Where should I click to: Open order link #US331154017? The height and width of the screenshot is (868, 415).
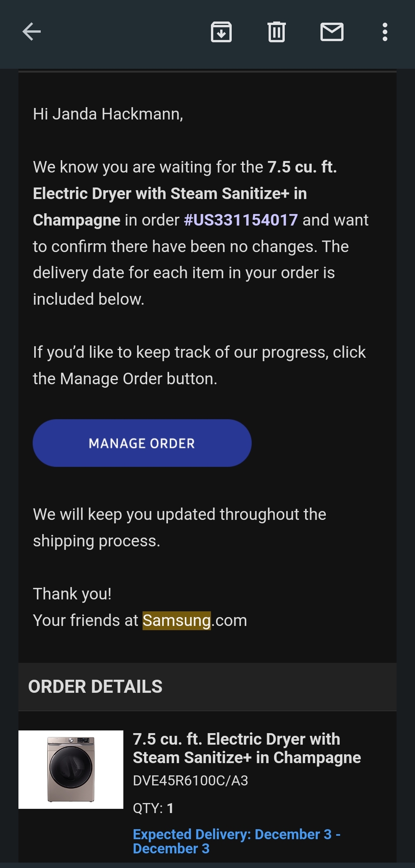(241, 220)
